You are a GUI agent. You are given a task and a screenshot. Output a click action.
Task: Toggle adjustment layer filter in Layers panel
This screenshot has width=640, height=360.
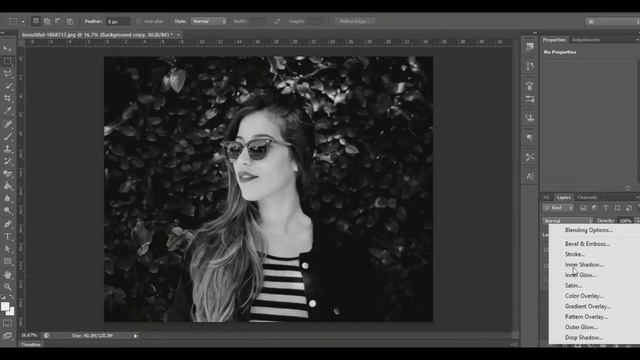(x=595, y=208)
